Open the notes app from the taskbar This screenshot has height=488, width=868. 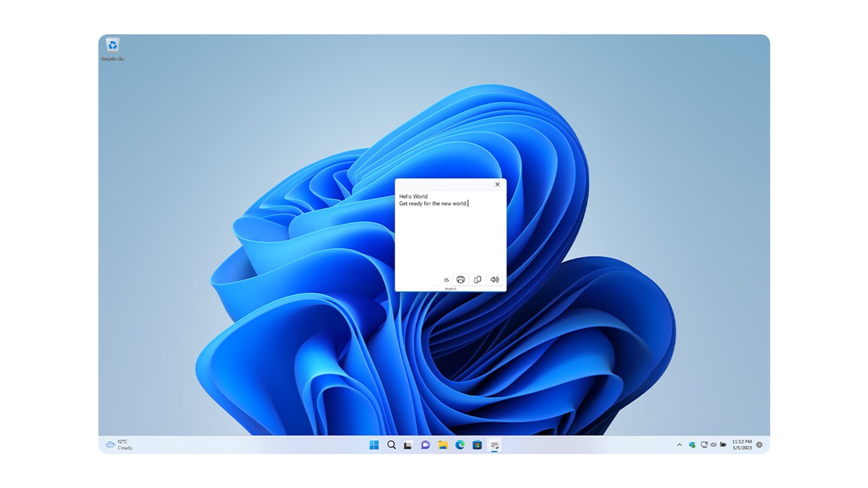tap(493, 443)
